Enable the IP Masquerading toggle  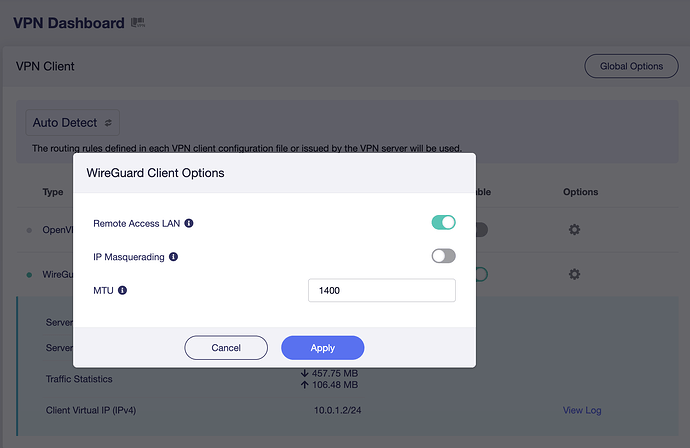(443, 256)
